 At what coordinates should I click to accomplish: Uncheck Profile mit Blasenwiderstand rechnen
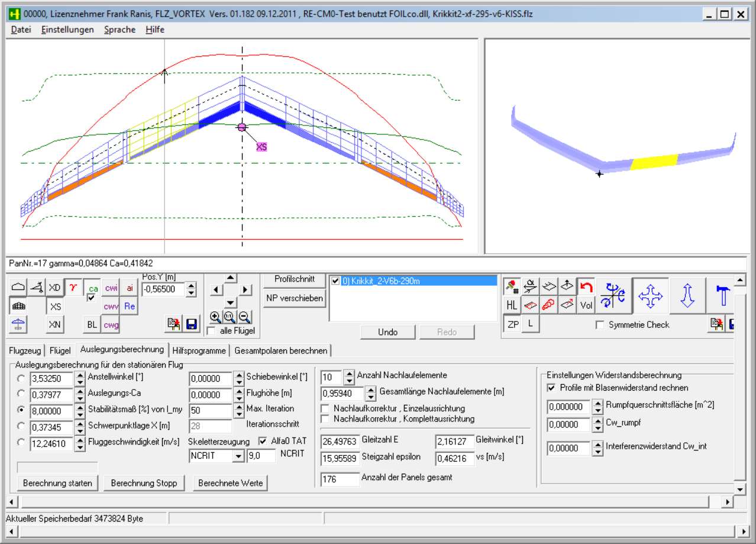tap(551, 388)
